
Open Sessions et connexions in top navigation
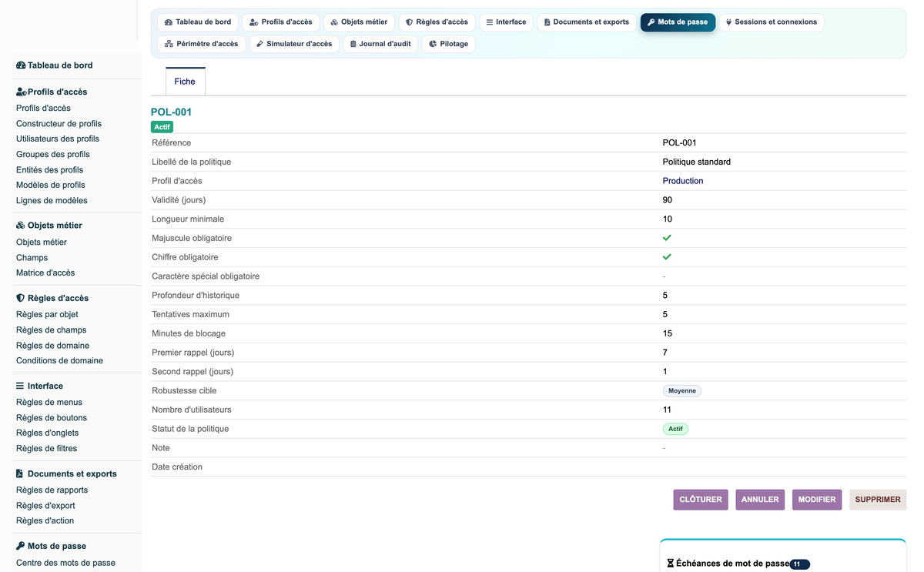click(x=772, y=22)
